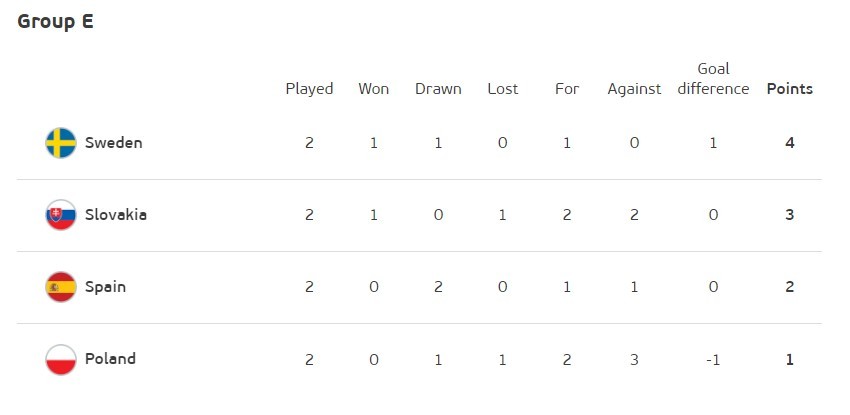Click the Poland flag icon
850x415 pixels.
tap(61, 359)
